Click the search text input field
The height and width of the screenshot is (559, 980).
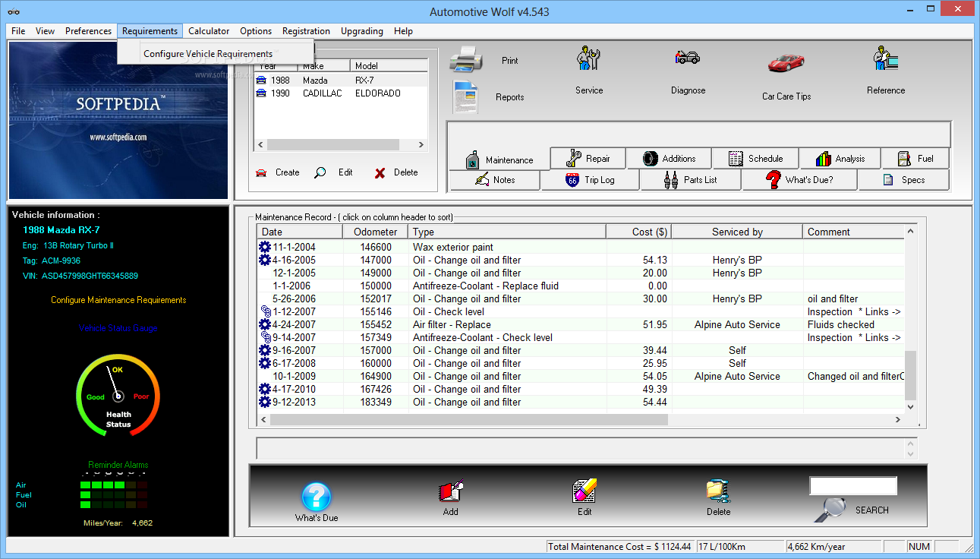click(x=853, y=486)
